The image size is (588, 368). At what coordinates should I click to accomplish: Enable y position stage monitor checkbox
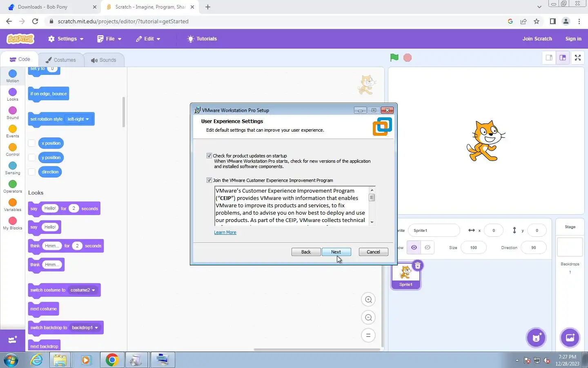(x=32, y=157)
